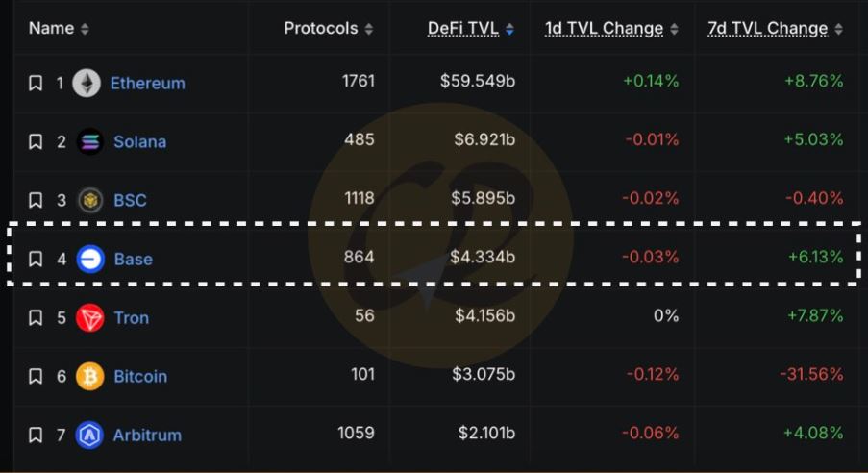
Task: Click the BSC chain logo icon
Action: coord(90,200)
